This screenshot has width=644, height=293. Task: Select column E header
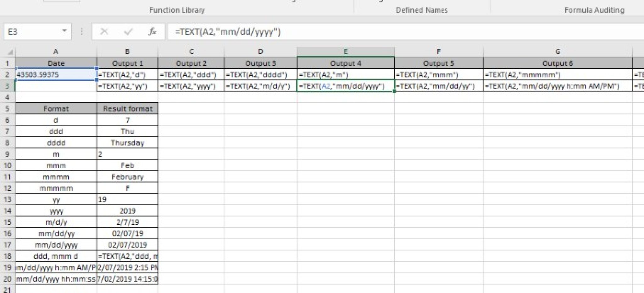(x=345, y=52)
